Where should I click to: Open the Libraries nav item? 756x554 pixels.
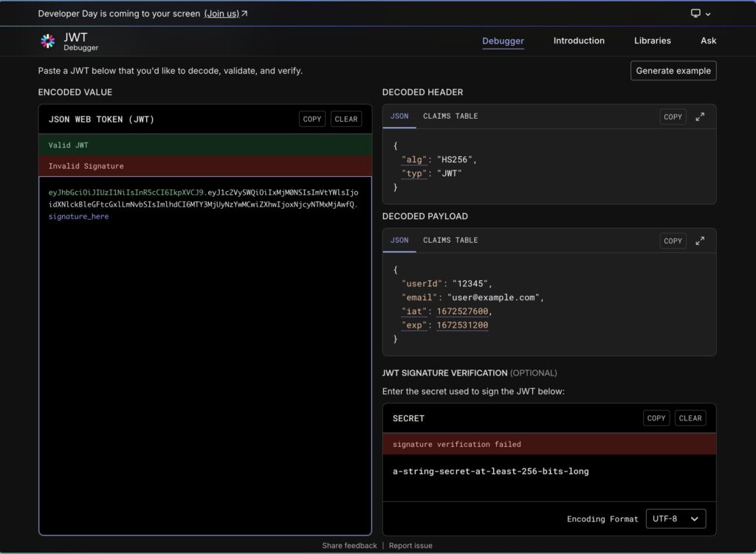click(653, 41)
